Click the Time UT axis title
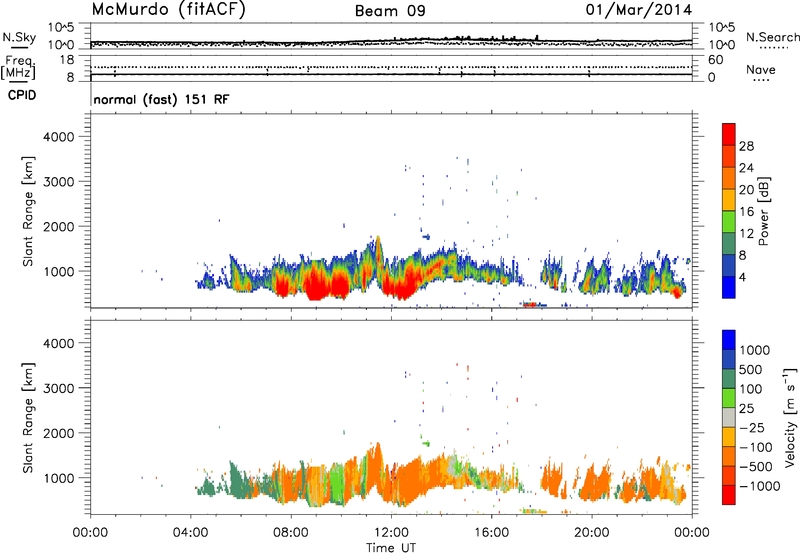The image size is (800, 554). click(x=391, y=548)
